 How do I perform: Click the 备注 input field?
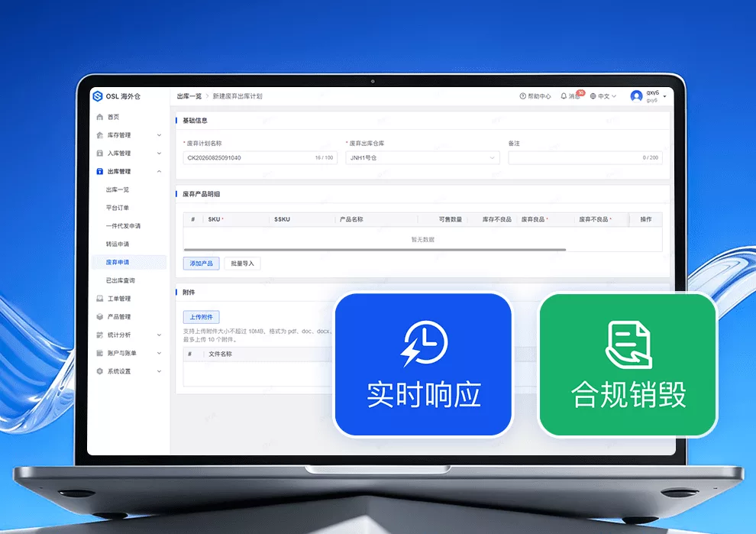pyautogui.click(x=585, y=157)
